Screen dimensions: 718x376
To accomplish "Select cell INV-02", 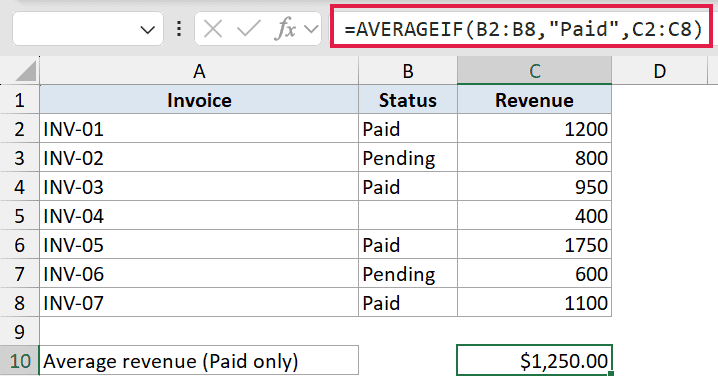I will 199,158.
